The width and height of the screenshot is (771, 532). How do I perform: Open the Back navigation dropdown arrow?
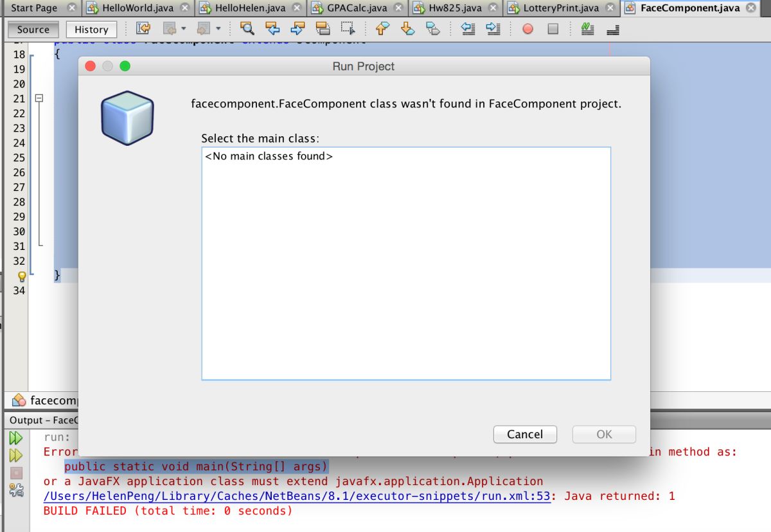[183, 29]
